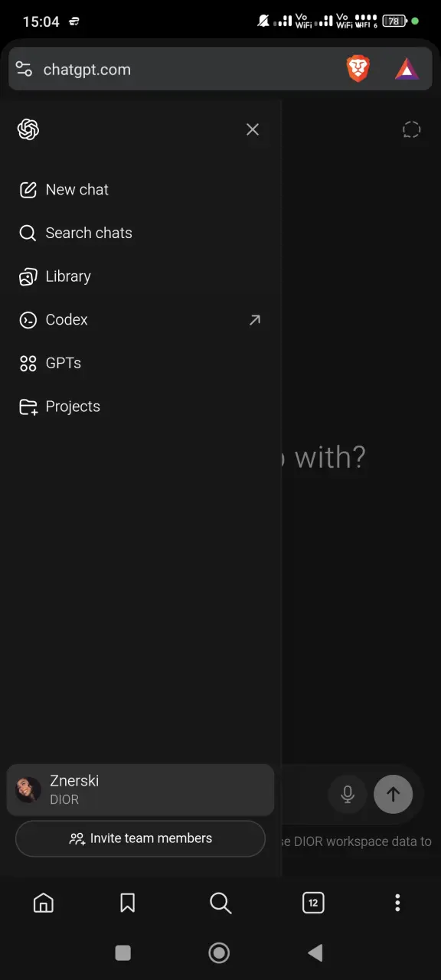The height and width of the screenshot is (980, 441).
Task: Tap the Brave Rewards triangle icon
Action: 407,70
